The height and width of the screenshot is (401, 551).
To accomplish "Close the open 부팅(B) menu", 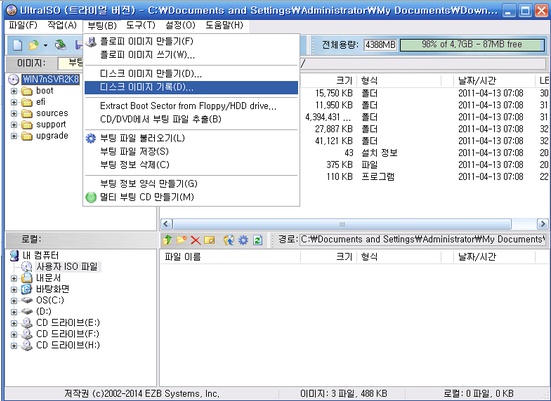I will point(102,25).
